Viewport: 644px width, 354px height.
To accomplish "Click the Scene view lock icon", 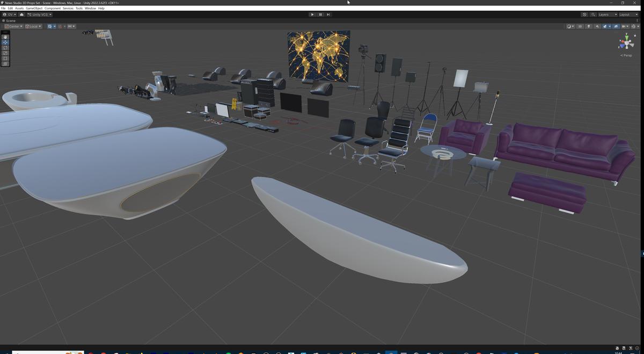I will (635, 35).
